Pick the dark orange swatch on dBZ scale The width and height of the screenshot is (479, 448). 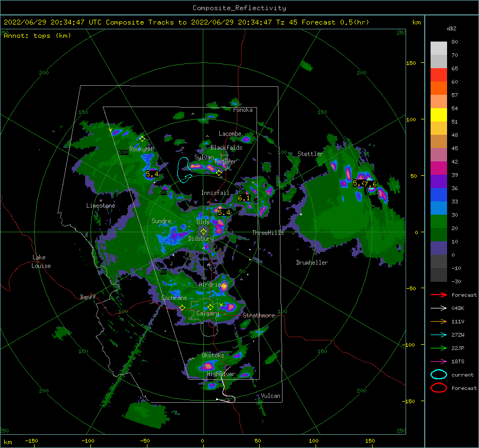pyautogui.click(x=439, y=88)
